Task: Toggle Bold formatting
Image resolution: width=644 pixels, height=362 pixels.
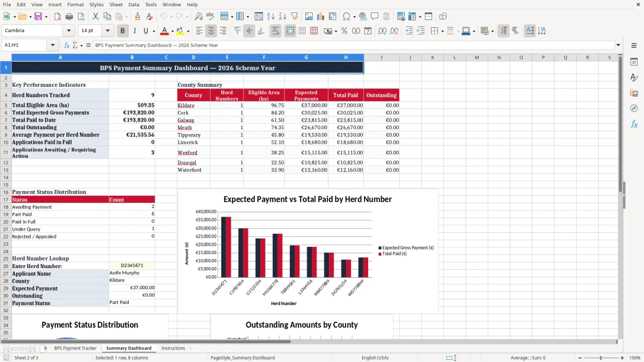Action: [123, 31]
